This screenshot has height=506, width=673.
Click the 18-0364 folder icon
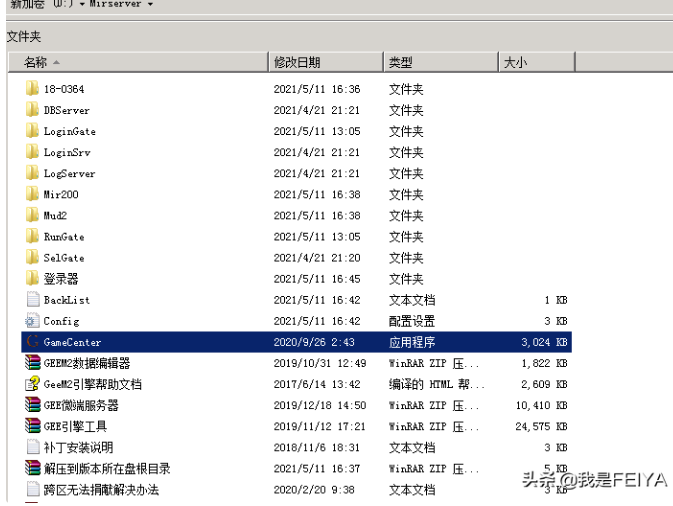pyautogui.click(x=32, y=88)
